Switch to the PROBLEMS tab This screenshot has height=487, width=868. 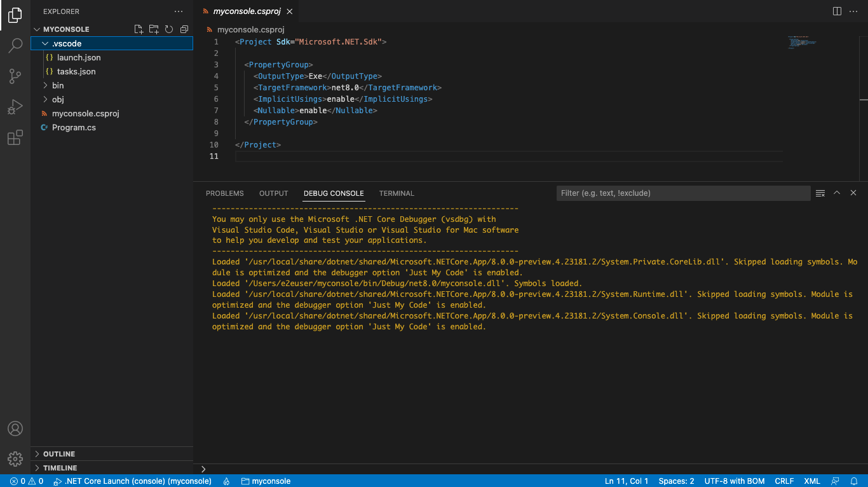224,193
